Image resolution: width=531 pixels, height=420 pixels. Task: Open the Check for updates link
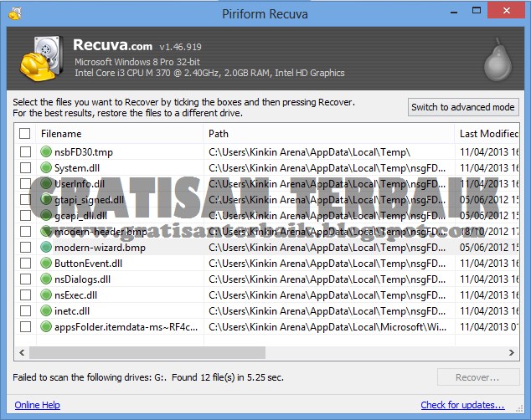(462, 405)
